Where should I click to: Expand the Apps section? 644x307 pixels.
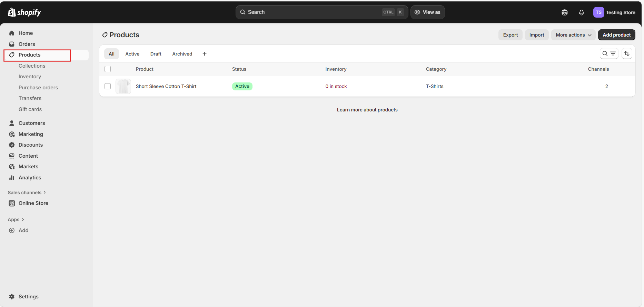pos(16,219)
